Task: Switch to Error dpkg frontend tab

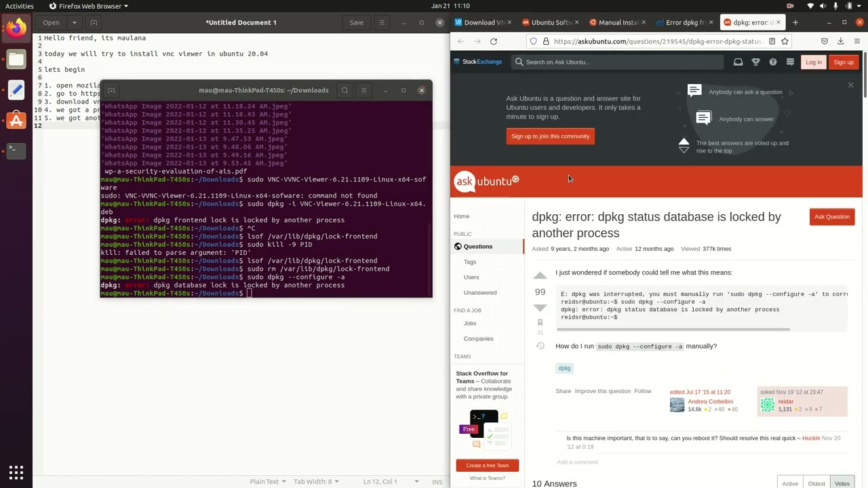Action: click(x=685, y=22)
